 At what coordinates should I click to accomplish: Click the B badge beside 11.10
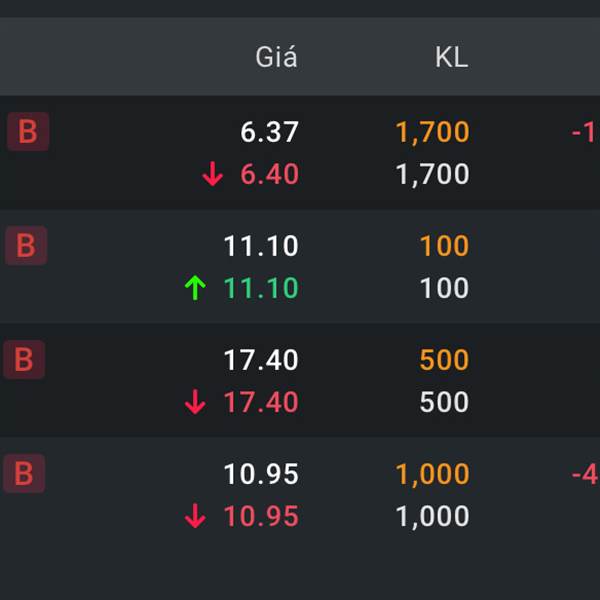[26, 245]
